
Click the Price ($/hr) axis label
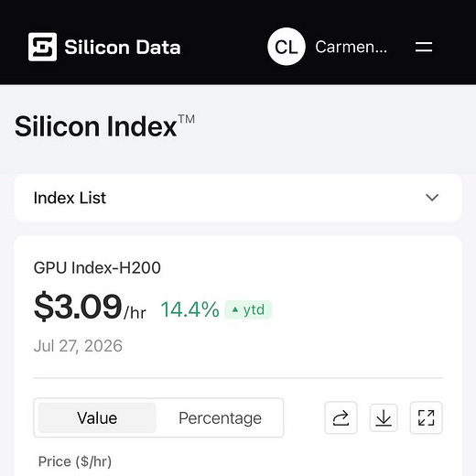[x=75, y=461]
